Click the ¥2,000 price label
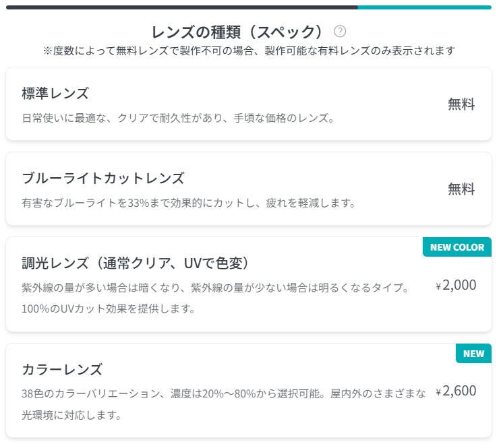The height and width of the screenshot is (448, 501). coord(456,285)
